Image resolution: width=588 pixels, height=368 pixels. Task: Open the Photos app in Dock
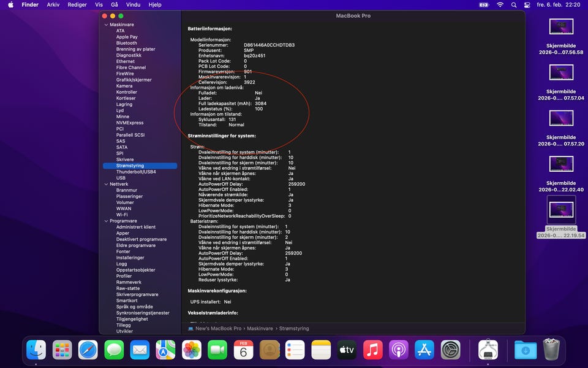tap(192, 350)
